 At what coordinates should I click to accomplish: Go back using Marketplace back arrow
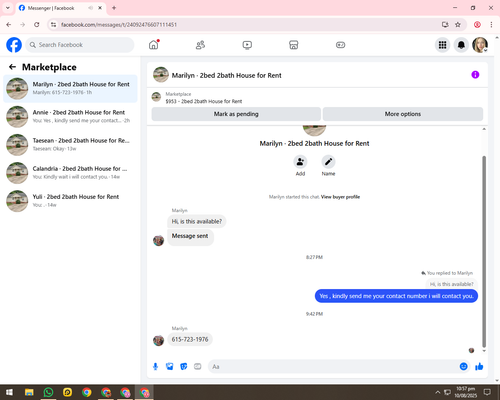point(12,67)
